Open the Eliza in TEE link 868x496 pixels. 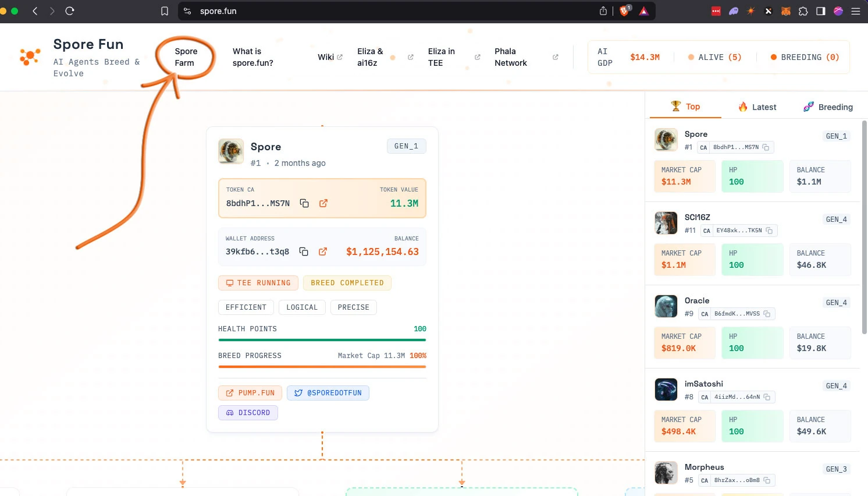[454, 57]
